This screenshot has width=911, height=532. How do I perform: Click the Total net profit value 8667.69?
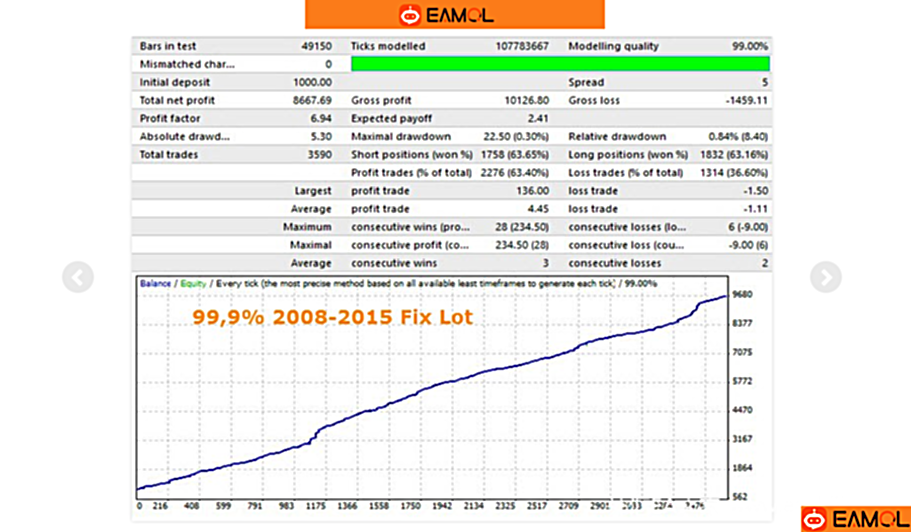[311, 100]
